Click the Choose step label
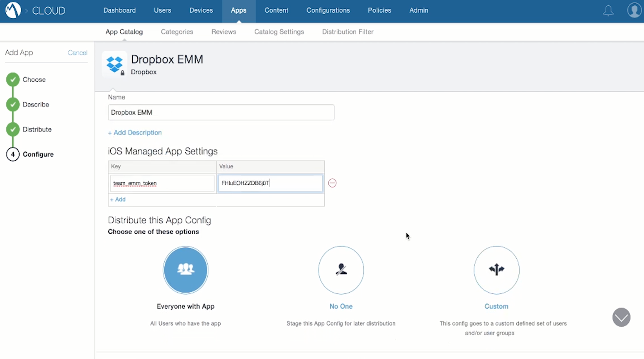Image resolution: width=644 pixels, height=359 pixels. tap(34, 80)
